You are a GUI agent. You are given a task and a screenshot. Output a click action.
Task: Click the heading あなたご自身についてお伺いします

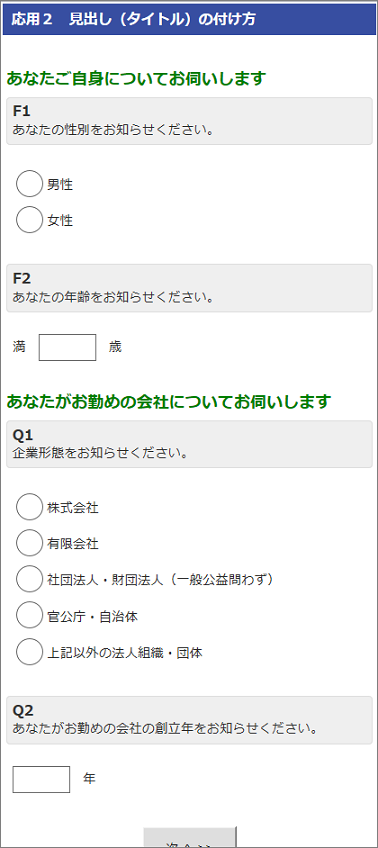[x=137, y=79]
